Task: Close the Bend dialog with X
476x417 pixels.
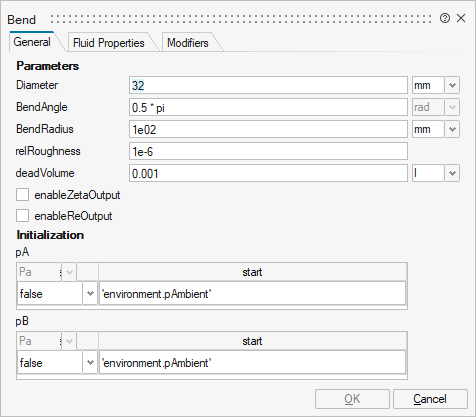Action: (461, 18)
